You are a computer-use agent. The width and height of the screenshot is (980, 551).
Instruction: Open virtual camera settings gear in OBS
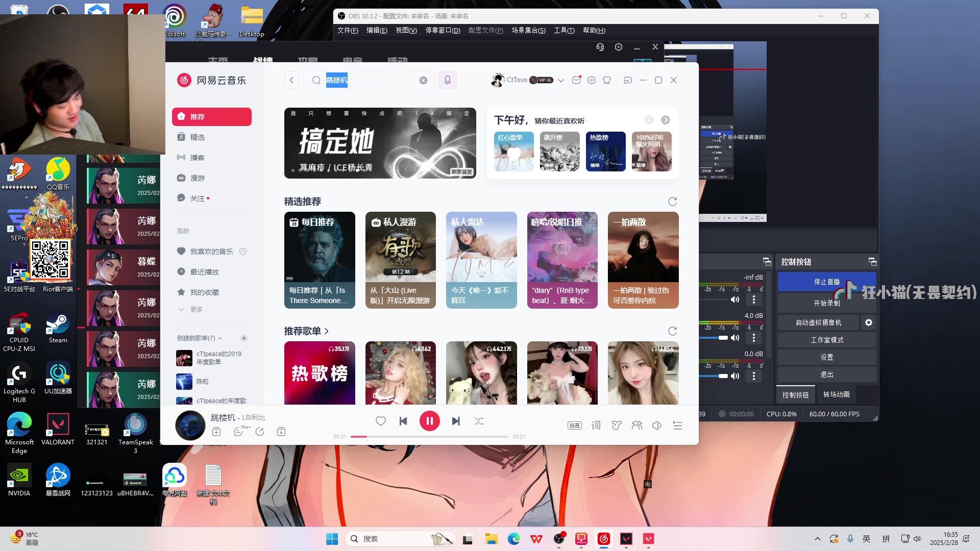click(869, 322)
